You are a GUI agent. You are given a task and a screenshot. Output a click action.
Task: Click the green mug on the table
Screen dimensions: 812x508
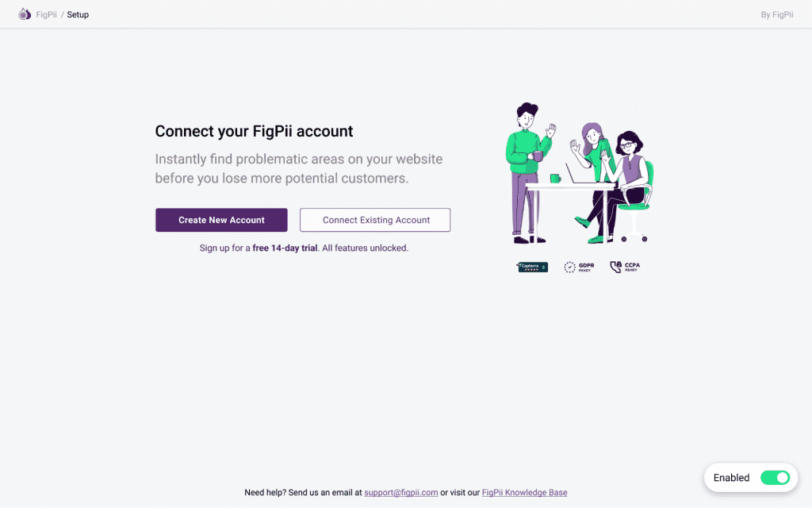point(555,179)
